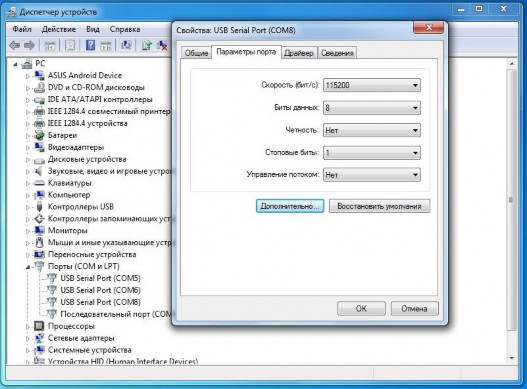Open the Действие menu
Viewport: 527px width, 389px height.
[x=59, y=29]
